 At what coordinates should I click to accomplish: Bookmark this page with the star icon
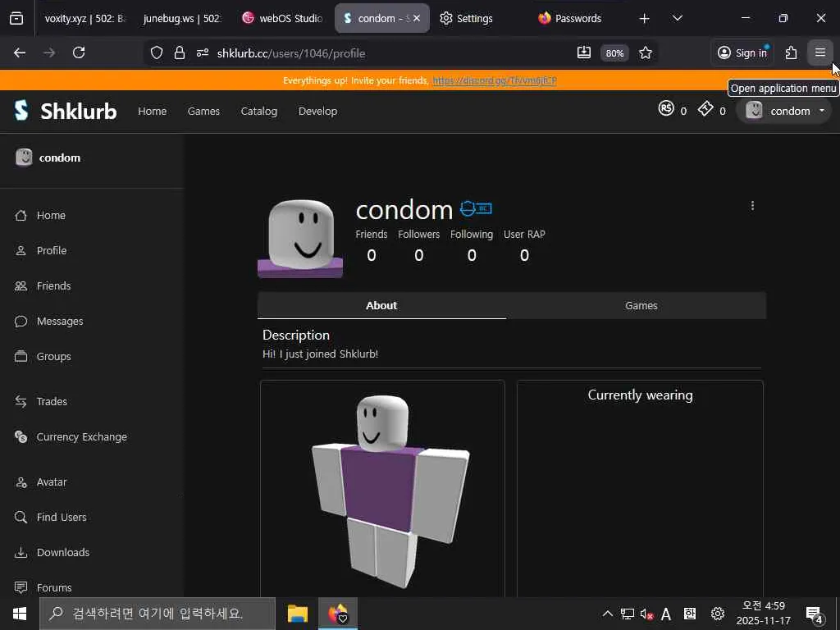646,52
